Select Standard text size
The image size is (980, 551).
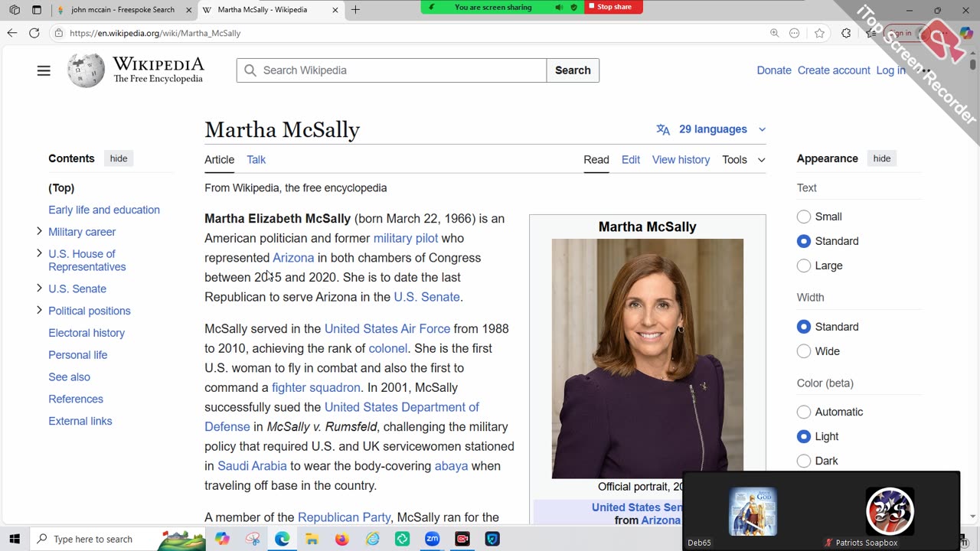[804, 241]
